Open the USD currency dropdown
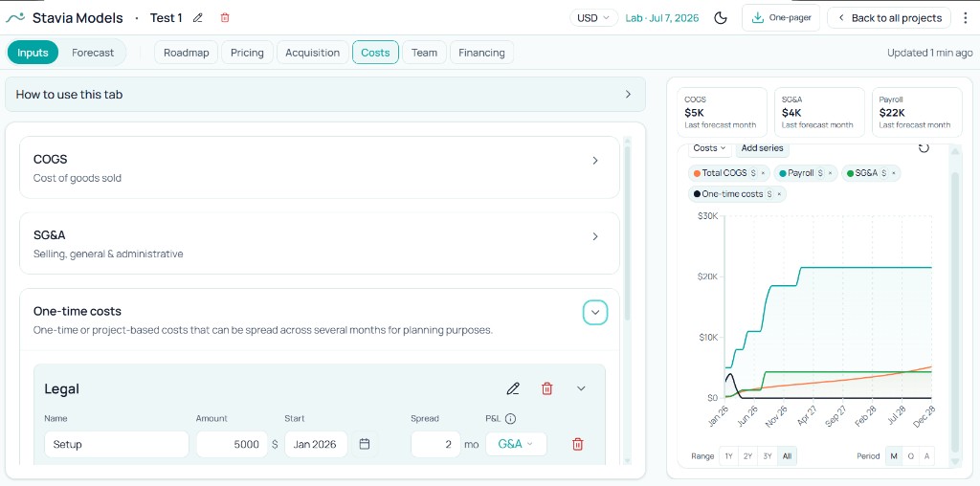The height and width of the screenshot is (486, 980). pos(593,18)
